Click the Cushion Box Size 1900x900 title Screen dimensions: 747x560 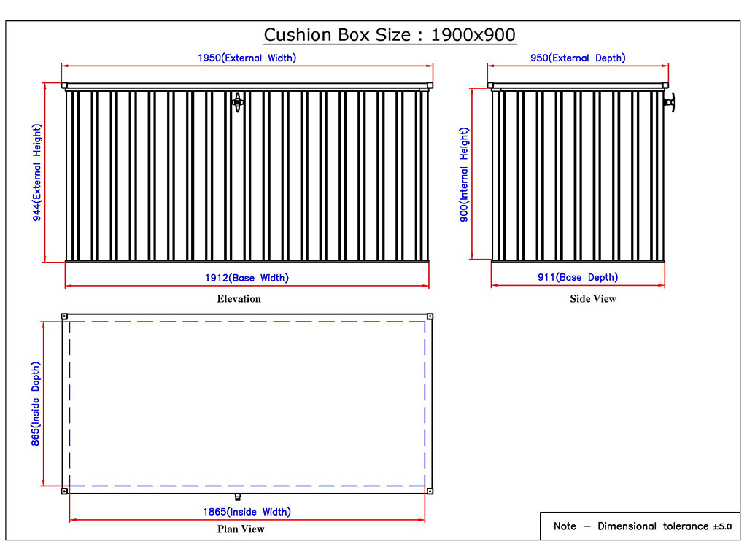[x=390, y=35]
